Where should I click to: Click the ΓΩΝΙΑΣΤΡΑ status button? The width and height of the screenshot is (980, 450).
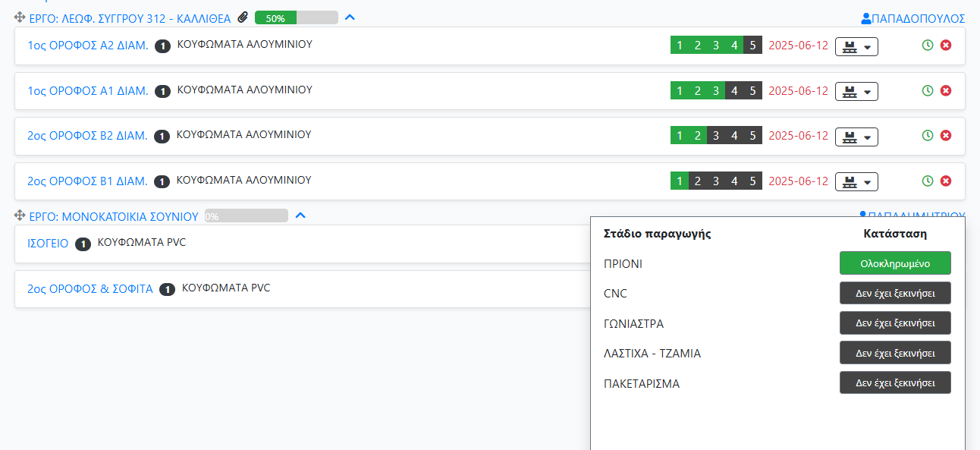coord(894,323)
